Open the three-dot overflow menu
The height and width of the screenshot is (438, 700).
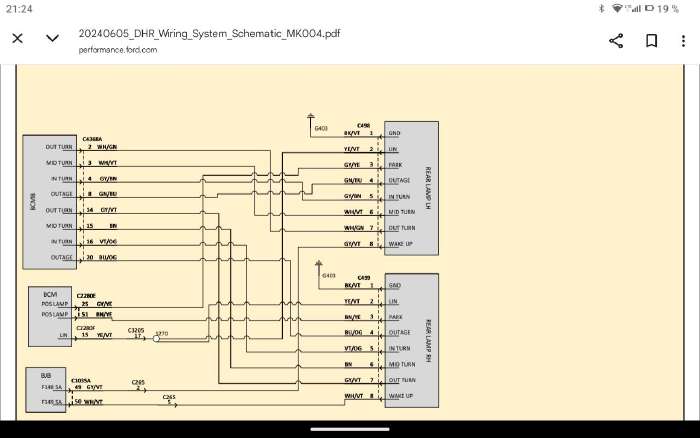point(683,41)
